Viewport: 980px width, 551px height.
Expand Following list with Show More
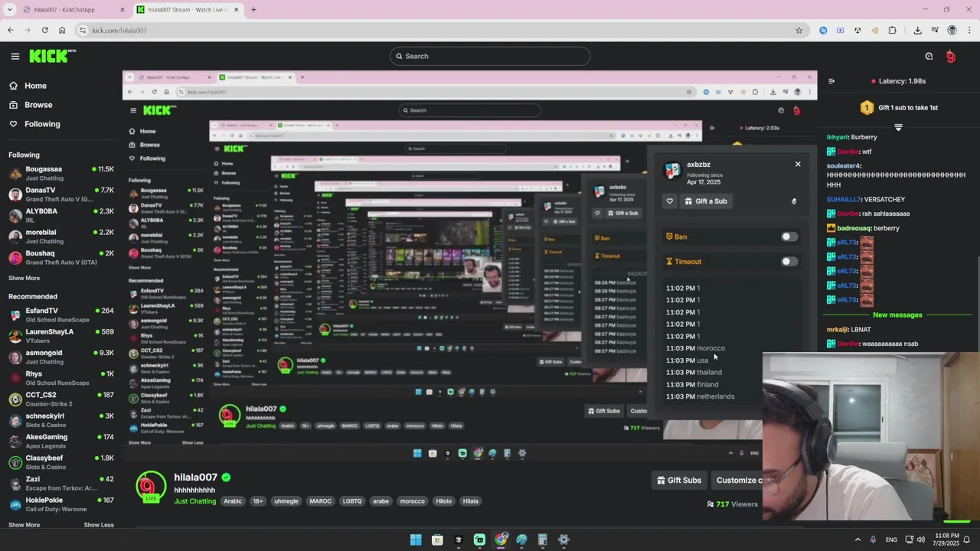click(x=24, y=279)
